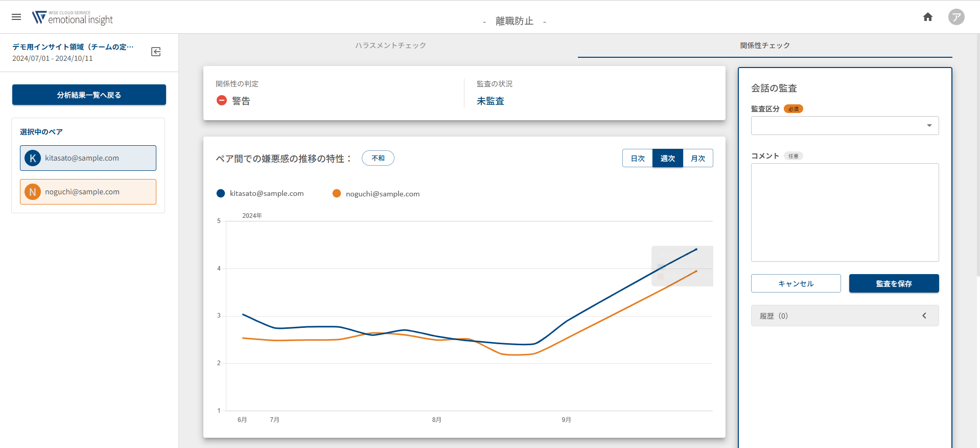Screen dimensions: 980x448
Task: Switch to ハラスメントチェック tab
Action: click(390, 46)
